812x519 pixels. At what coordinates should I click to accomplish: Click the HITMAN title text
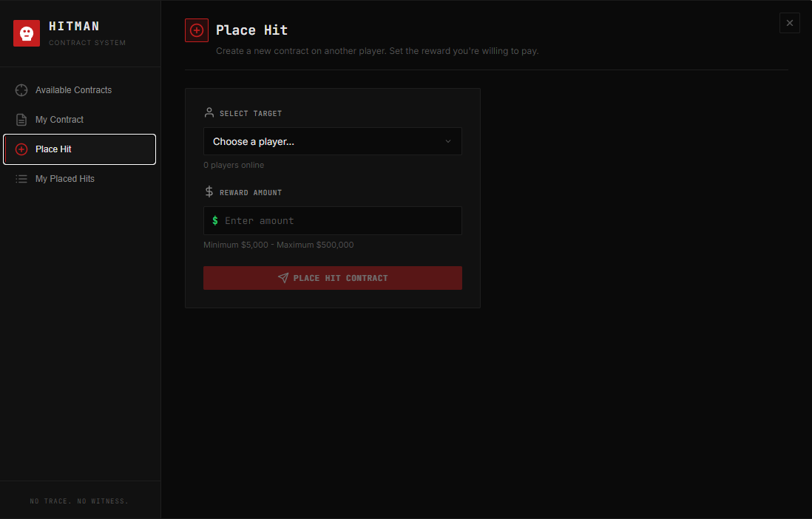(x=74, y=26)
